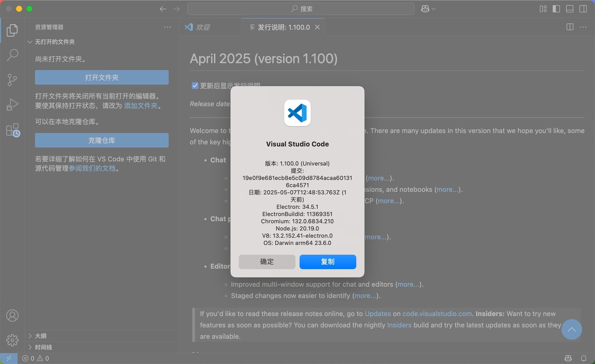Toggle the secondary side bar

(583, 9)
